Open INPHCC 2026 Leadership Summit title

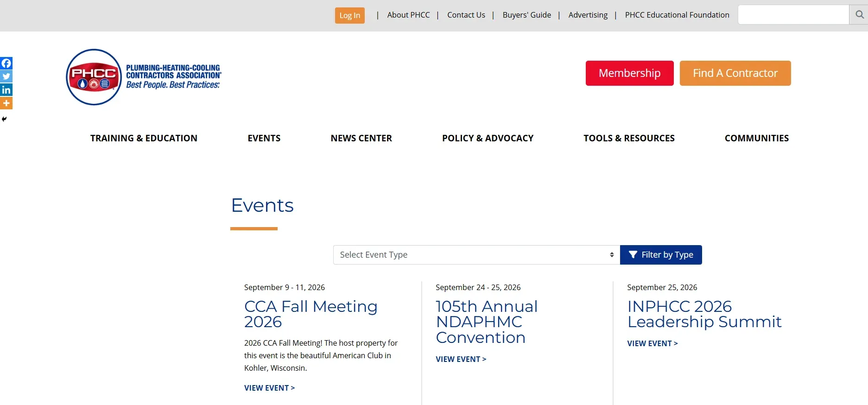point(704,314)
